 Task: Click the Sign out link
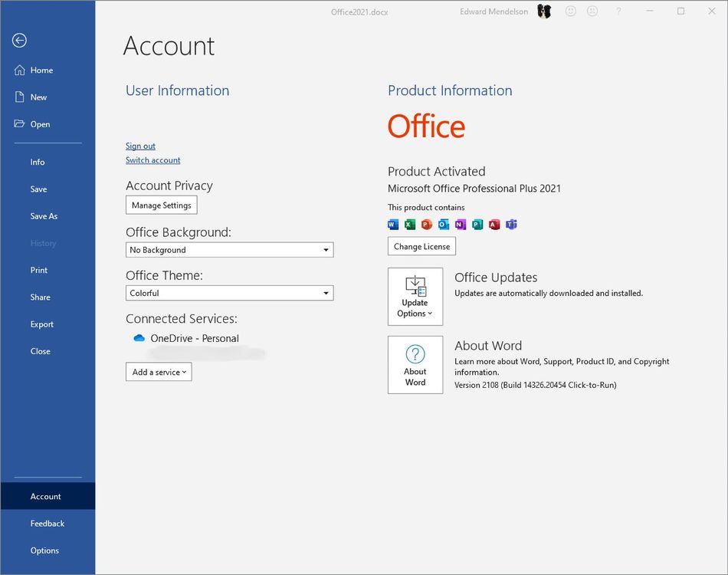click(x=140, y=145)
